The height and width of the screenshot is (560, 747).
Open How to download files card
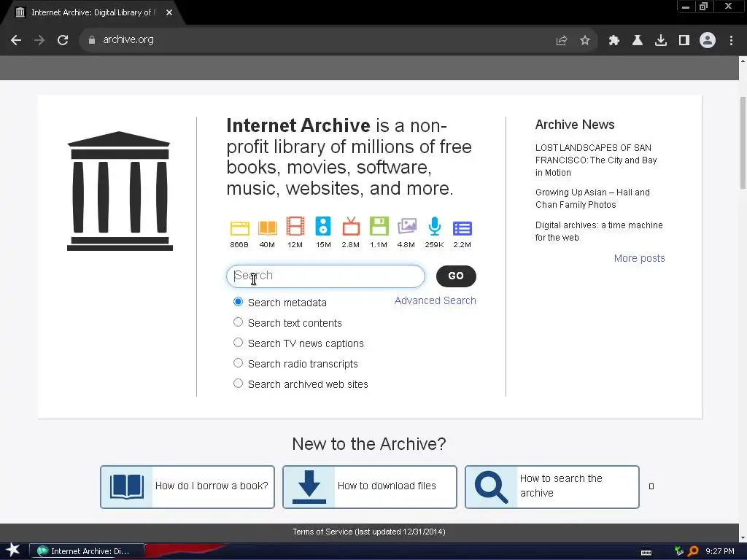tap(370, 486)
